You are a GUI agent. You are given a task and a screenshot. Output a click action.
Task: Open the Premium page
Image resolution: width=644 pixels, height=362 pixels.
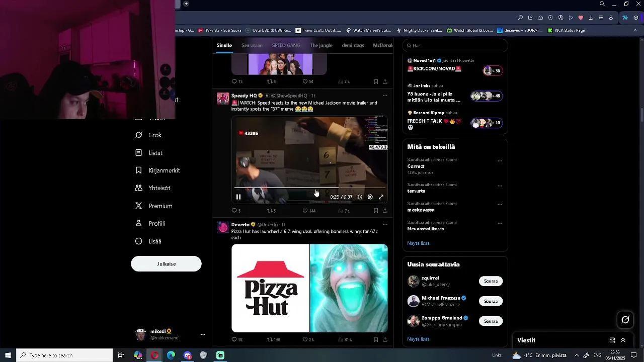pyautogui.click(x=153, y=206)
